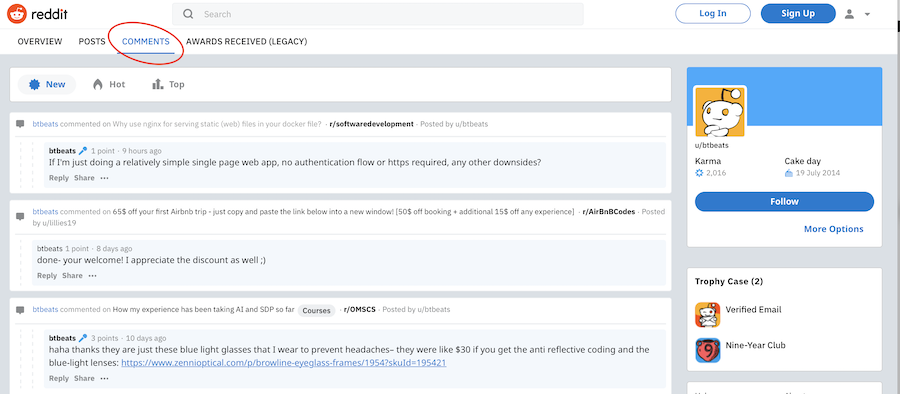Viewport: 900px width, 394px height.
Task: Open more options on glasses comment
Action: (x=104, y=378)
